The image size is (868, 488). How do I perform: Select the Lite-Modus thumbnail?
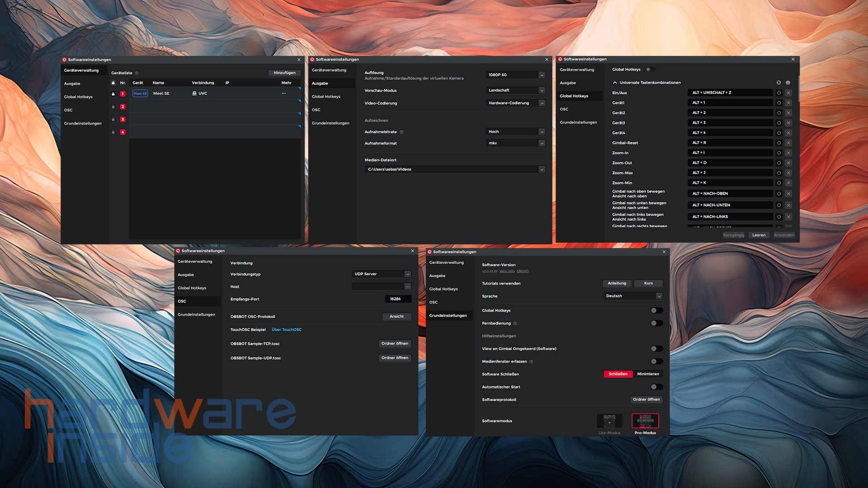(x=609, y=421)
